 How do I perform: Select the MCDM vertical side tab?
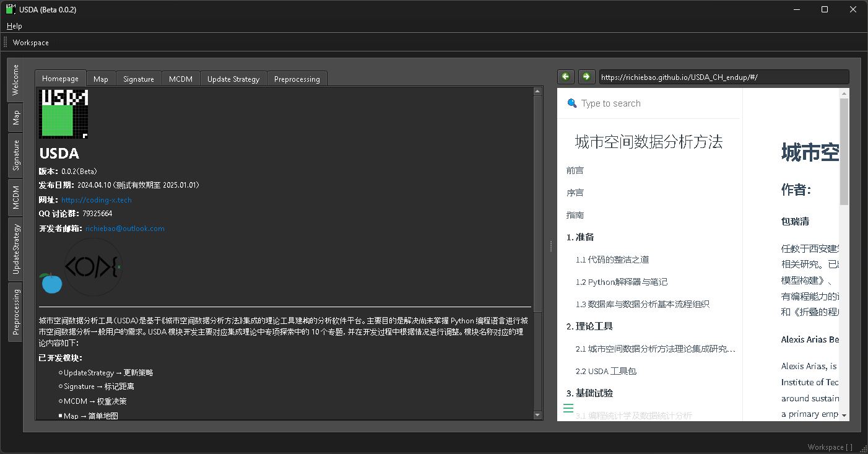[15, 198]
